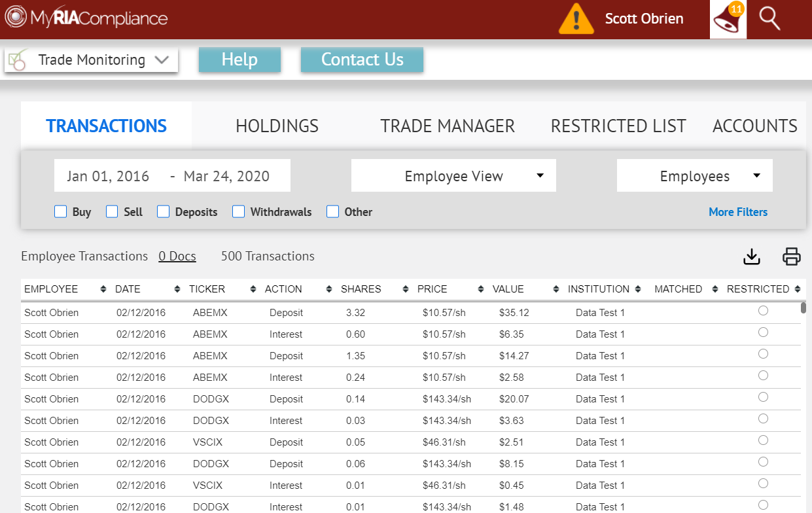Viewport: 812px width, 513px height.
Task: Check the Withdrawals filter checkbox
Action: click(x=238, y=211)
